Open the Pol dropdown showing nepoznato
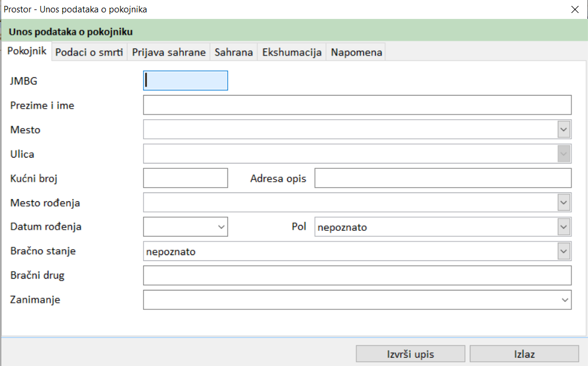Screen dimensions: 588x366 [564, 227]
